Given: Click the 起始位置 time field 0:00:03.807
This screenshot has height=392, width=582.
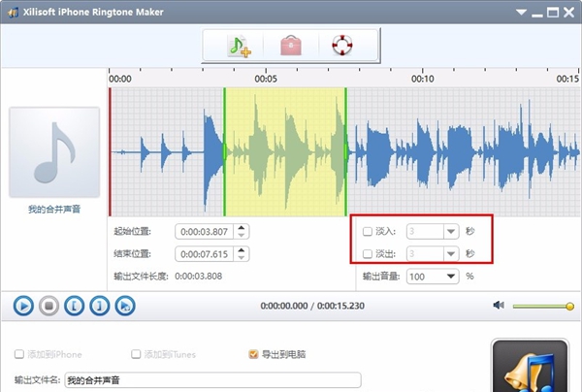Looking at the screenshot, I should (204, 232).
